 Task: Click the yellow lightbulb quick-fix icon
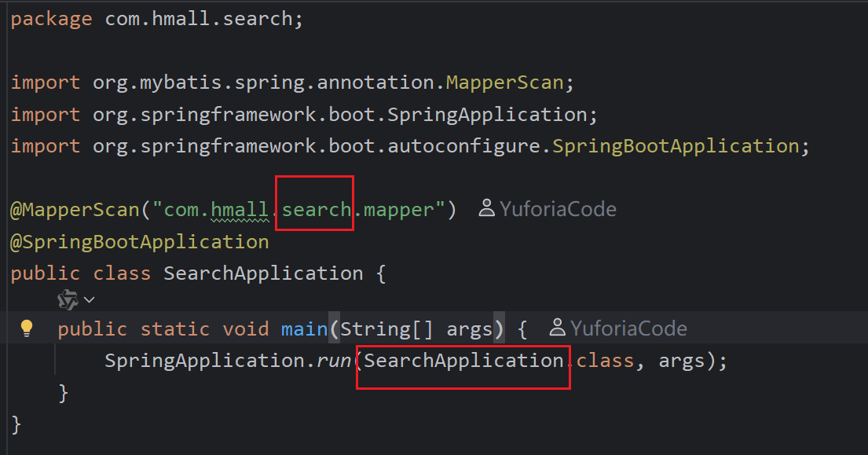(x=27, y=328)
